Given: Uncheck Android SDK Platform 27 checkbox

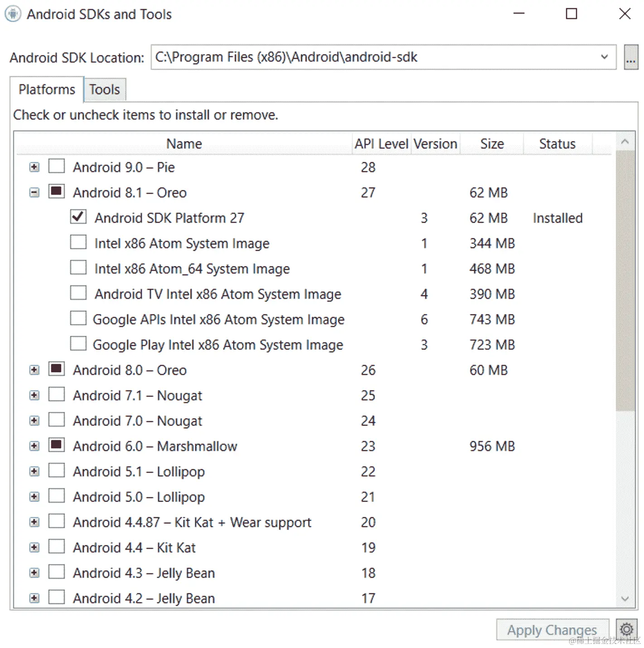Looking at the screenshot, I should (78, 216).
